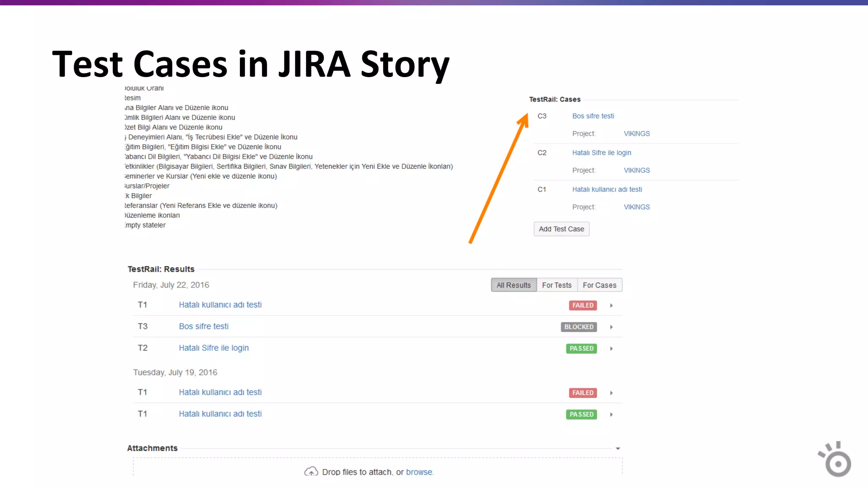Click the TestRail: Results section heading

(x=161, y=269)
